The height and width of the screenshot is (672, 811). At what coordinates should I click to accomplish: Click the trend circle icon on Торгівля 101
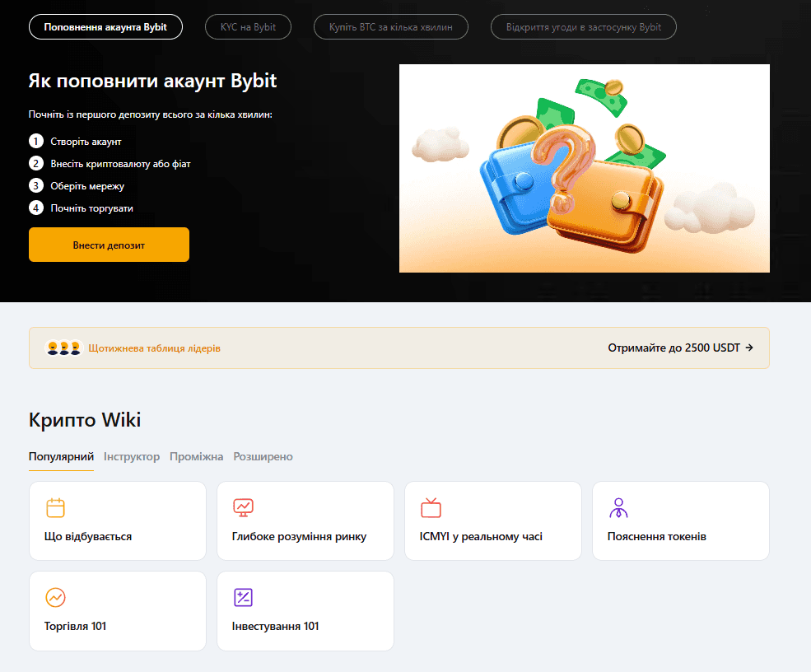point(55,598)
